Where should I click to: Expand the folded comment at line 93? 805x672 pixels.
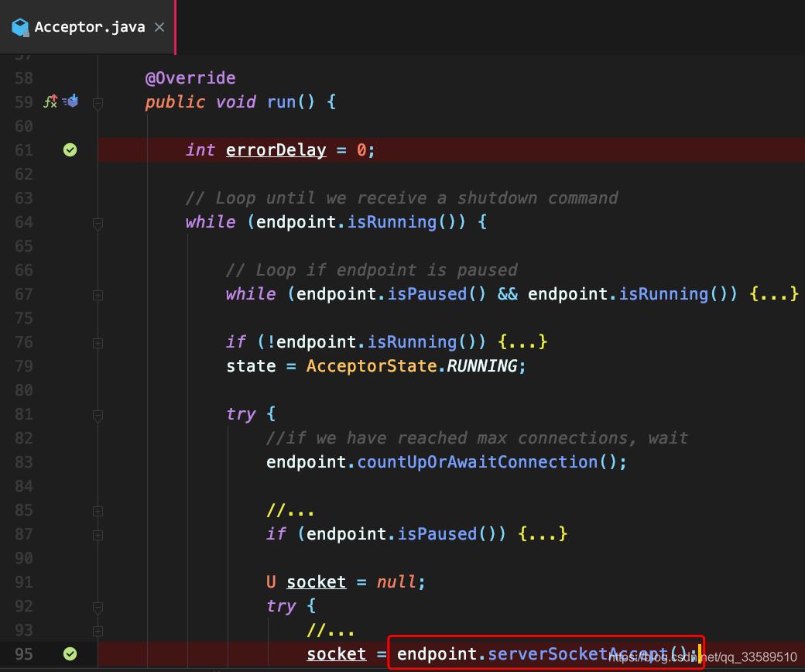click(98, 630)
